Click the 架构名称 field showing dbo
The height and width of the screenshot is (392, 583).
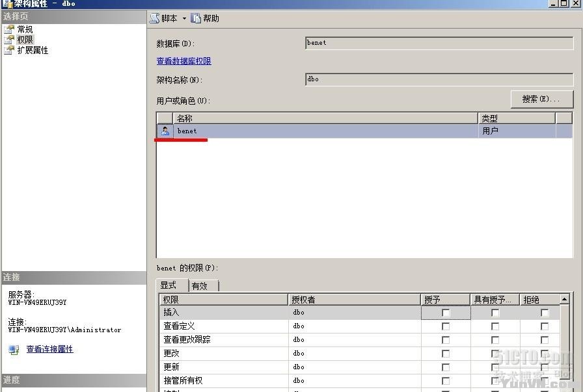(439, 79)
